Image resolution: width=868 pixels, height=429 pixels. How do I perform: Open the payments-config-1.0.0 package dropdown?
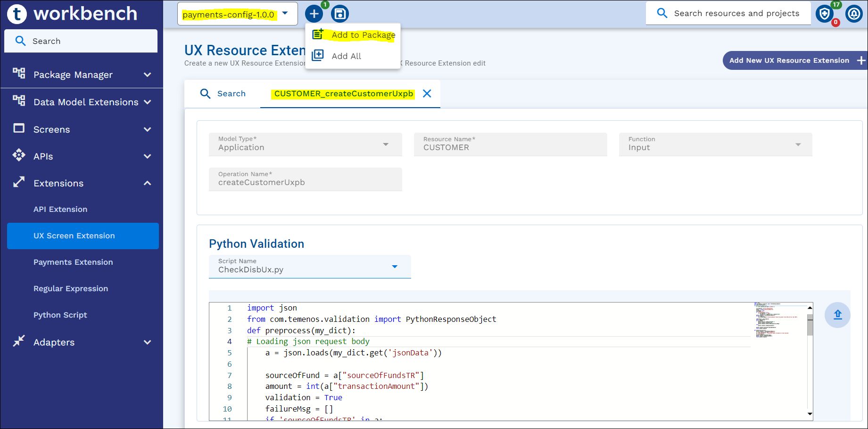click(285, 14)
